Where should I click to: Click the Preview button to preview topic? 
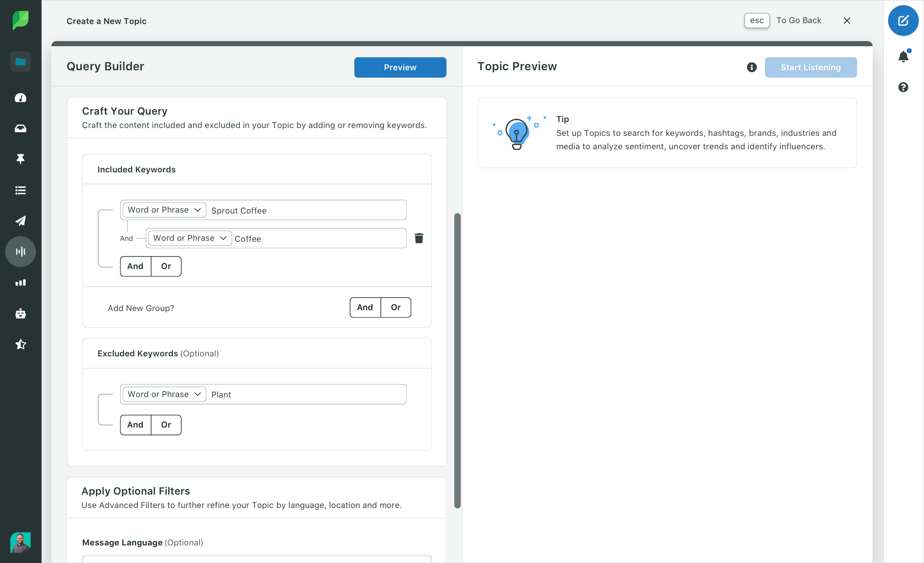pos(400,67)
